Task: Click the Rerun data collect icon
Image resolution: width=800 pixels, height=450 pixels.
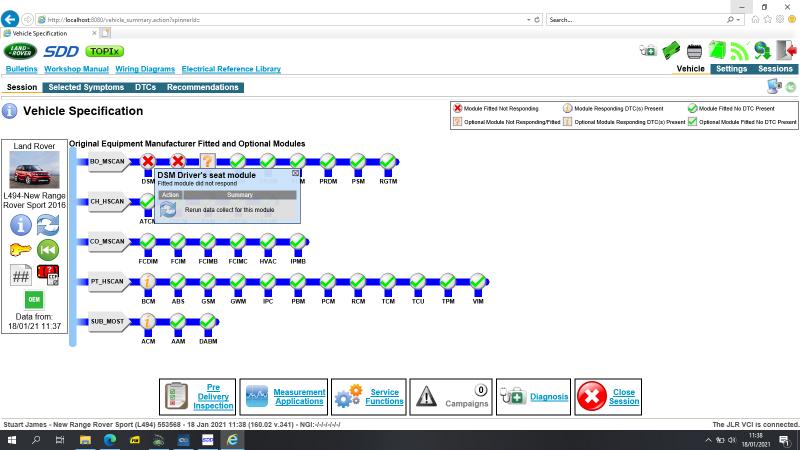Action: pyautogui.click(x=168, y=210)
